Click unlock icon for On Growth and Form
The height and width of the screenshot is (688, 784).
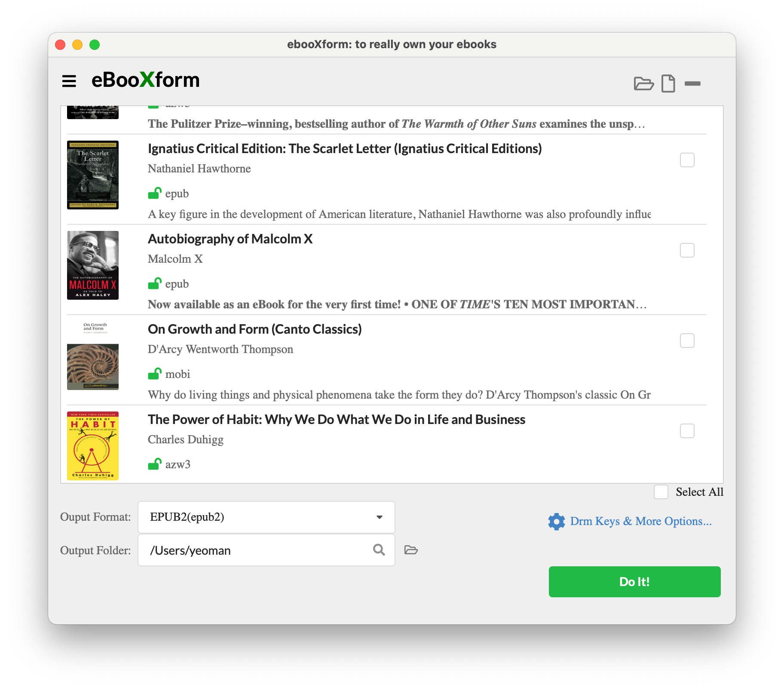point(154,374)
